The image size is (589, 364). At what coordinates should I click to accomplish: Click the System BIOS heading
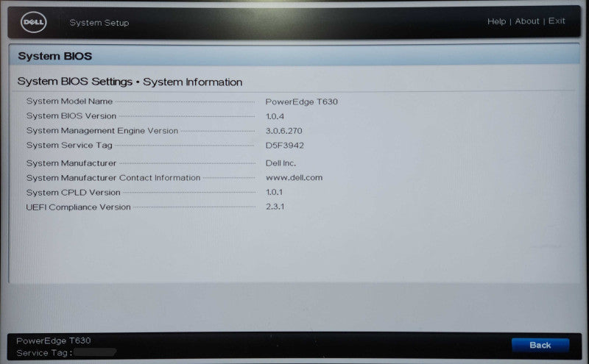coord(54,57)
